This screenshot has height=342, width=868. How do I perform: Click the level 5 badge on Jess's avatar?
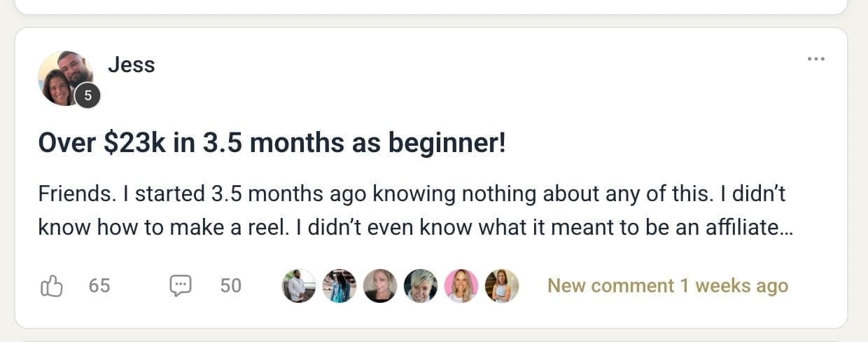87,96
